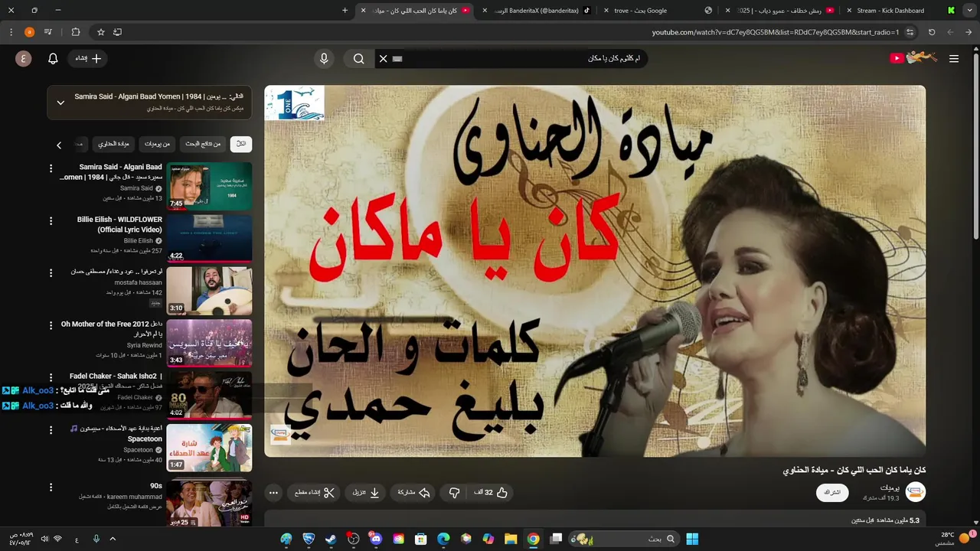Open the يوميات channel avatar
Image resolution: width=980 pixels, height=551 pixels.
915,492
